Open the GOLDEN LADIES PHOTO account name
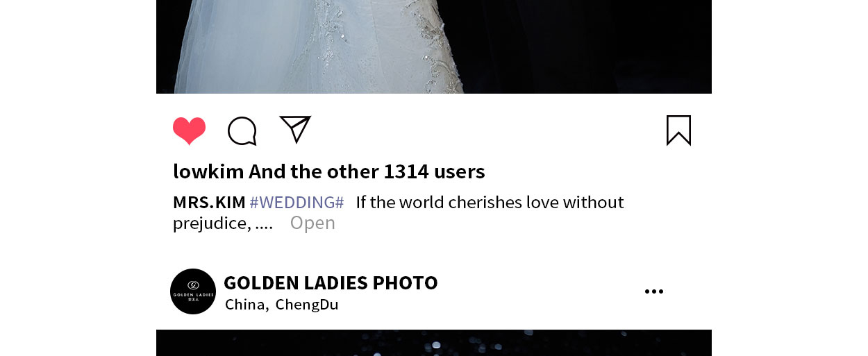The image size is (868, 356). click(x=331, y=282)
